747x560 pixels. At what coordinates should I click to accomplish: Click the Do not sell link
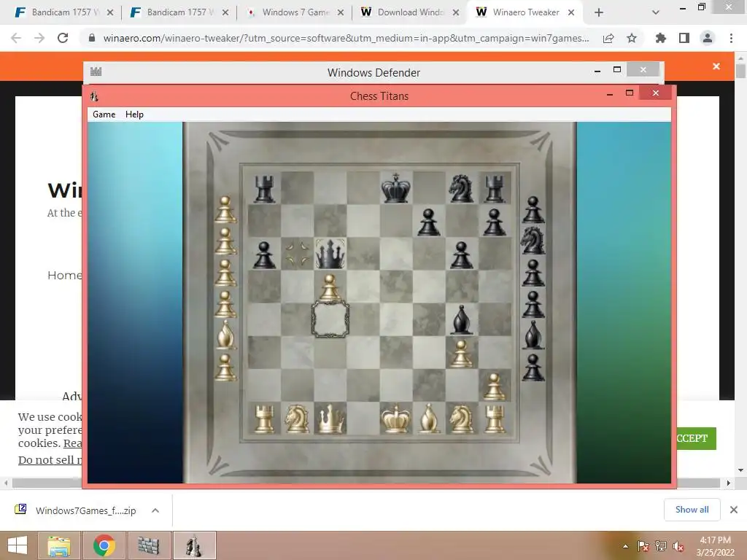(x=50, y=460)
